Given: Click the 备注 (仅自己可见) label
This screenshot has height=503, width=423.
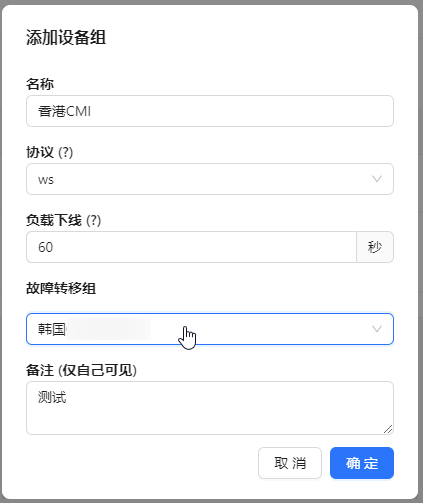Looking at the screenshot, I should pos(82,370).
